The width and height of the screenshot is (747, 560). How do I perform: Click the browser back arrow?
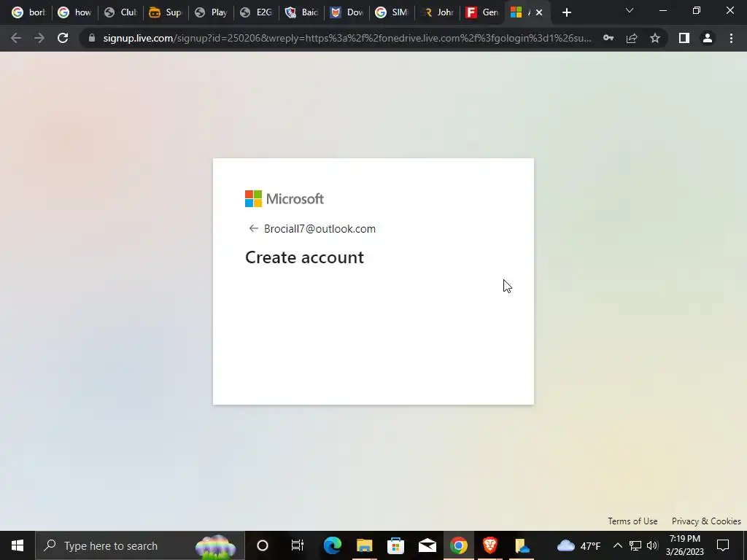16,38
